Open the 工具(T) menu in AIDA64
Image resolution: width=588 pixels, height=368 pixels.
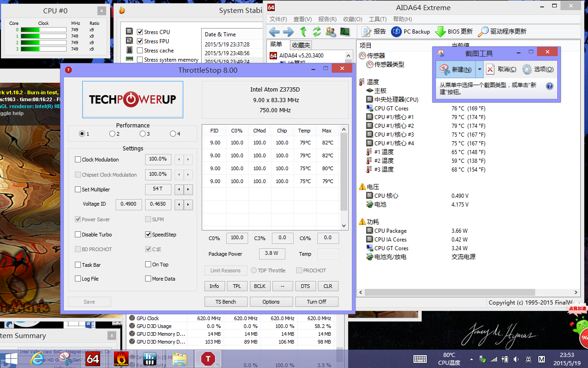pyautogui.click(x=378, y=19)
